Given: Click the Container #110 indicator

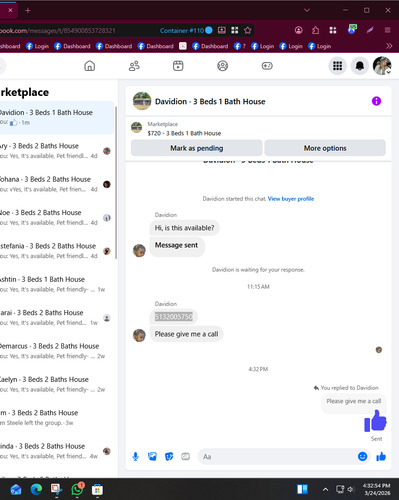Looking at the screenshot, I should 186,30.
